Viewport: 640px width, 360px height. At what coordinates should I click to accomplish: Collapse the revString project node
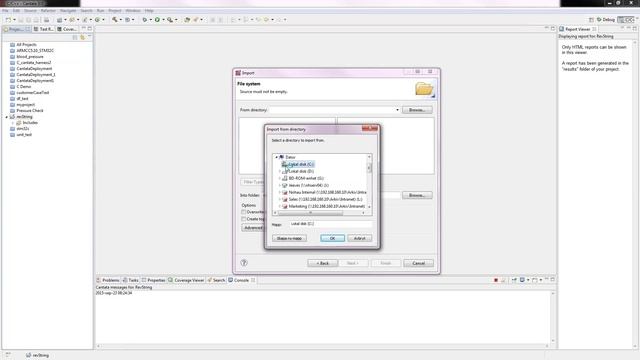[7, 117]
